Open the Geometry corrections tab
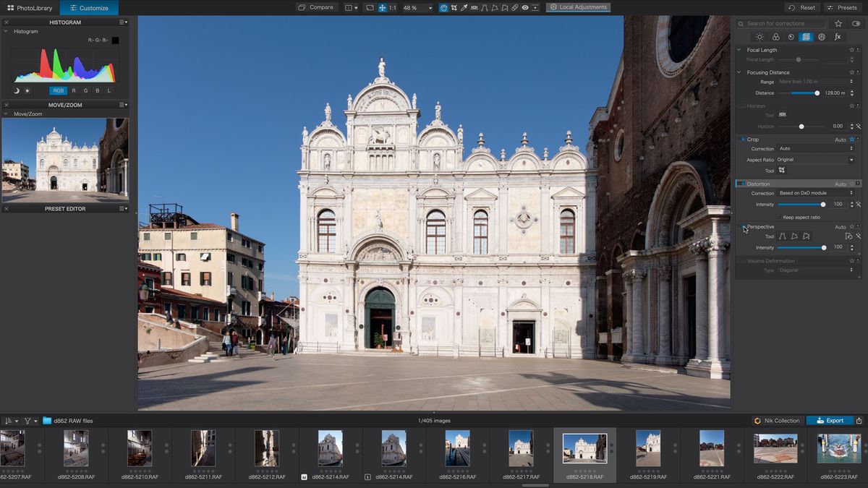The height and width of the screenshot is (488, 868). click(x=806, y=37)
